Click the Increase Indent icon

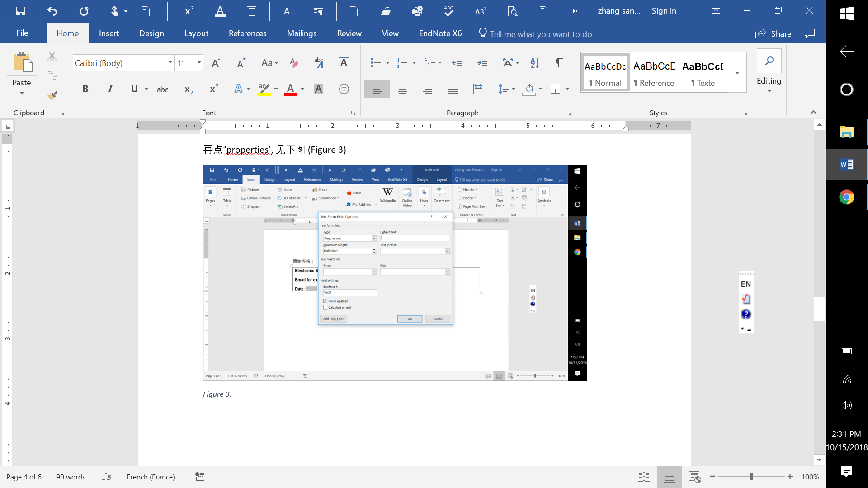482,63
